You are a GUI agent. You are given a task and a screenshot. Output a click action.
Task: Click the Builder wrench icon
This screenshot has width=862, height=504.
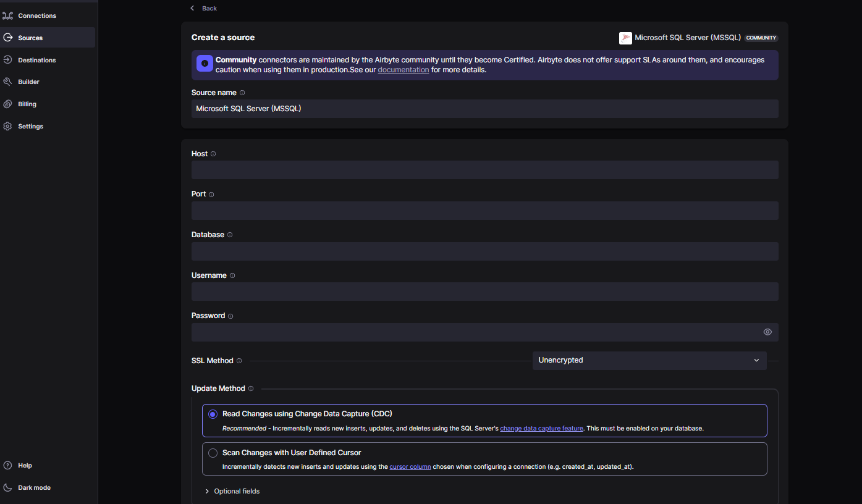[7, 82]
